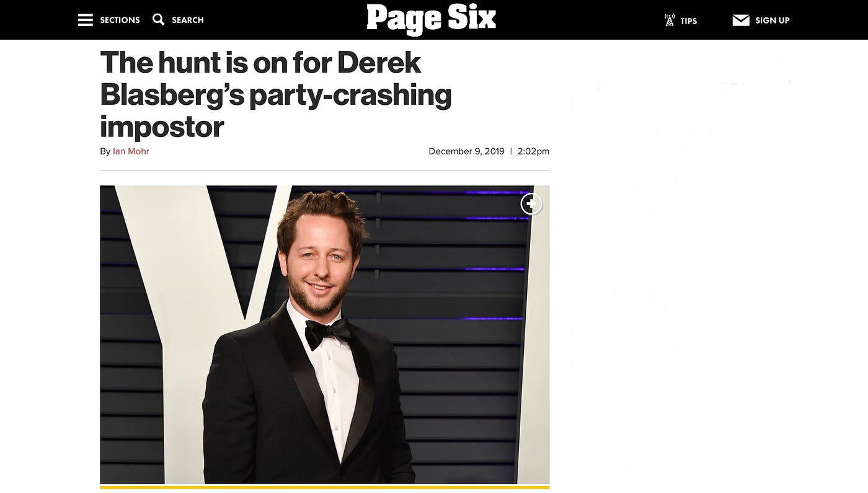Open the hamburger menu icon
Viewport: 868px width, 493px height.
click(86, 20)
